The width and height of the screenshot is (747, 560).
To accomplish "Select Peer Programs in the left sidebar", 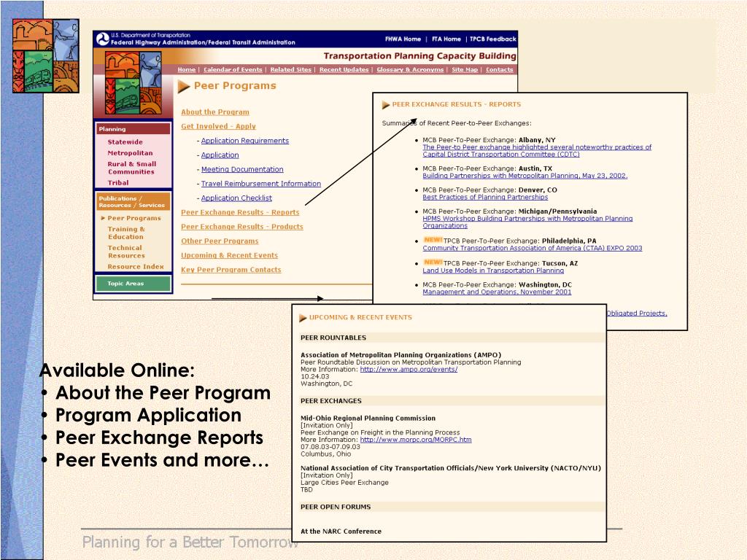I will [134, 218].
